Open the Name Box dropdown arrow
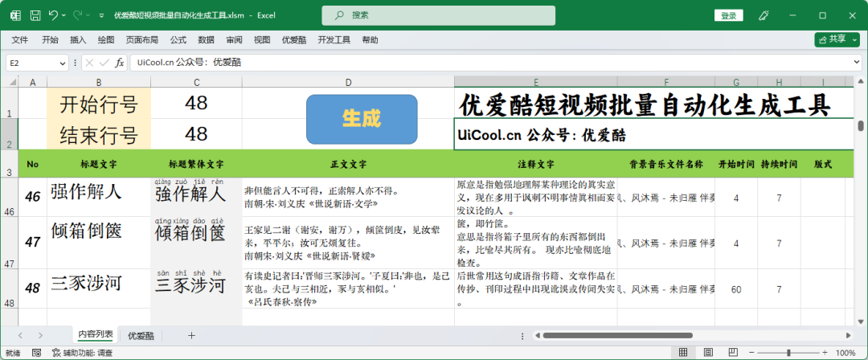 [x=63, y=63]
